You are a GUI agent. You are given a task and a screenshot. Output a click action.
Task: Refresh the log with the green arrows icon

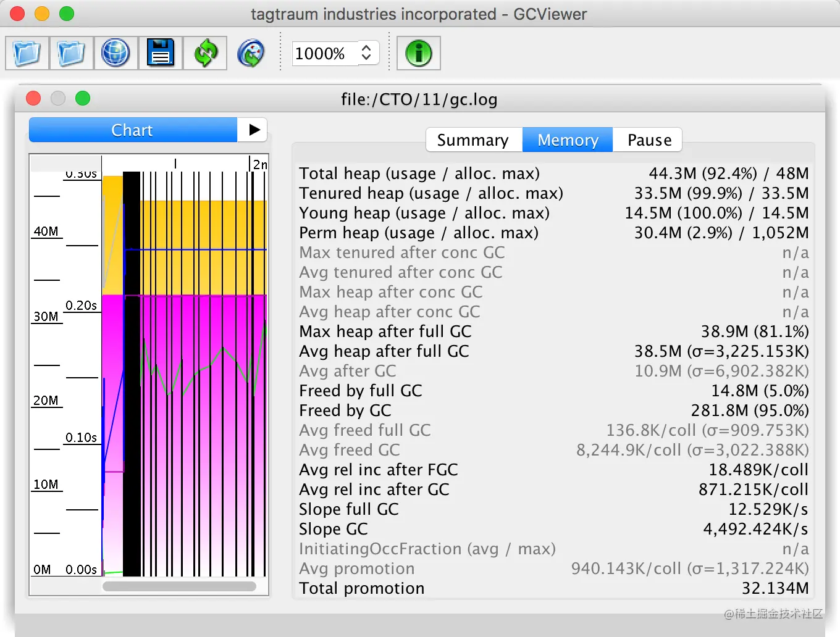click(x=205, y=53)
